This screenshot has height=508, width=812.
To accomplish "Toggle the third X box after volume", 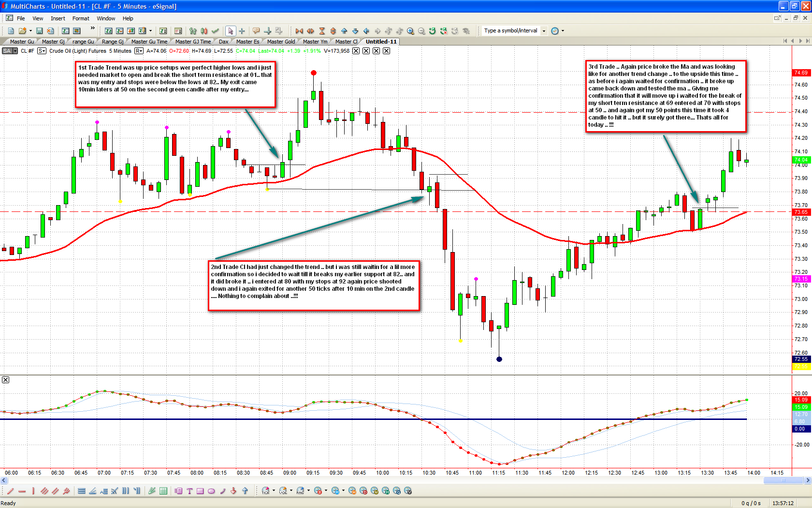I will [x=376, y=51].
